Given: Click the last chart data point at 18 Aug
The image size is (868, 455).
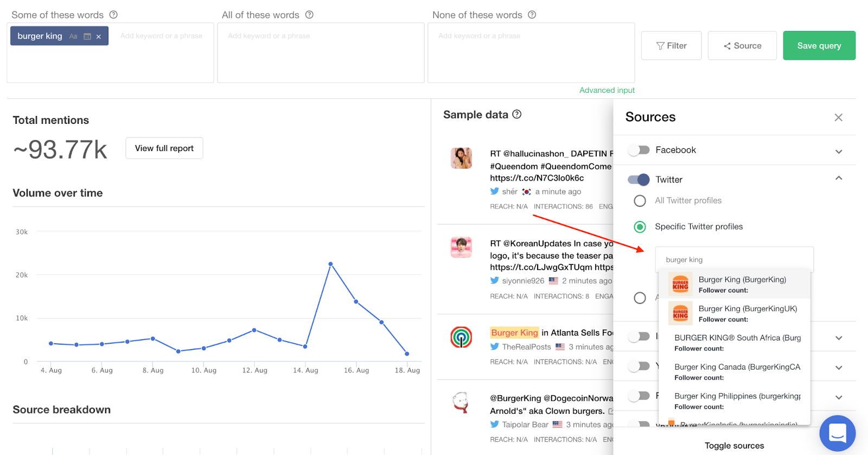Looking at the screenshot, I should point(407,353).
